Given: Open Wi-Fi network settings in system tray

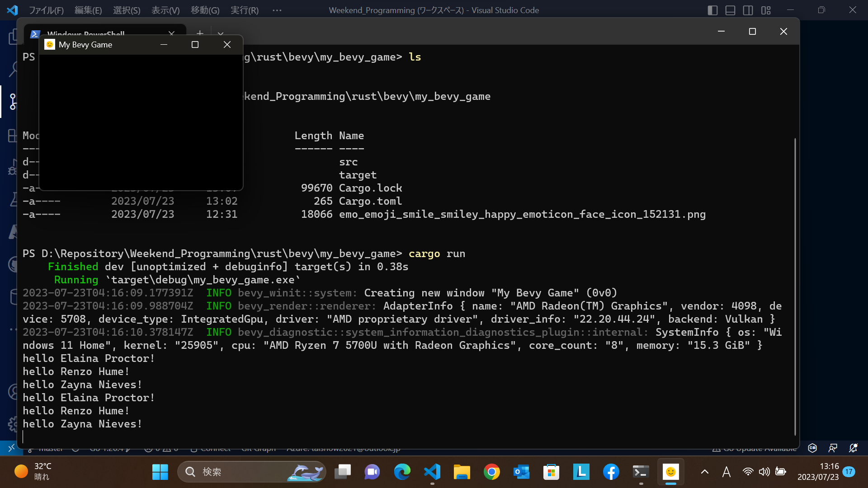Looking at the screenshot, I should (x=748, y=472).
